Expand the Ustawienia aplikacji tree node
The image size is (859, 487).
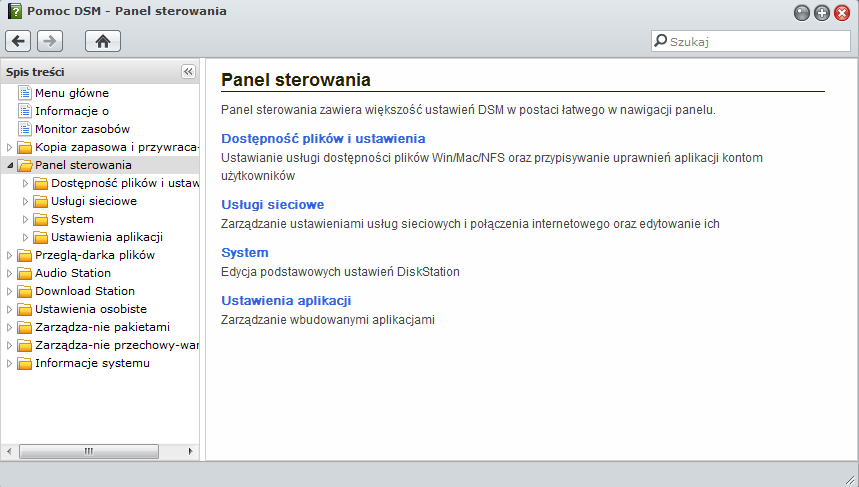coord(25,238)
